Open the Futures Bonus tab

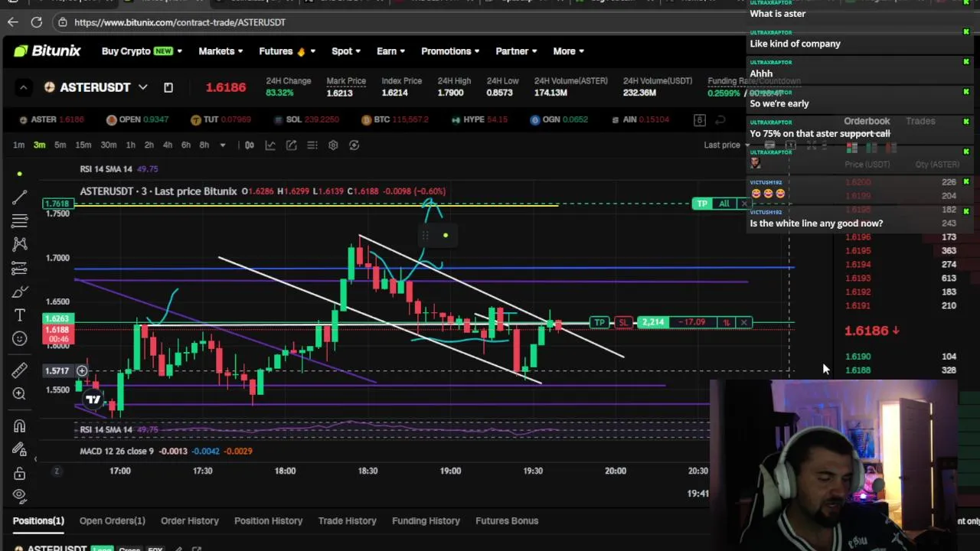pyautogui.click(x=507, y=520)
